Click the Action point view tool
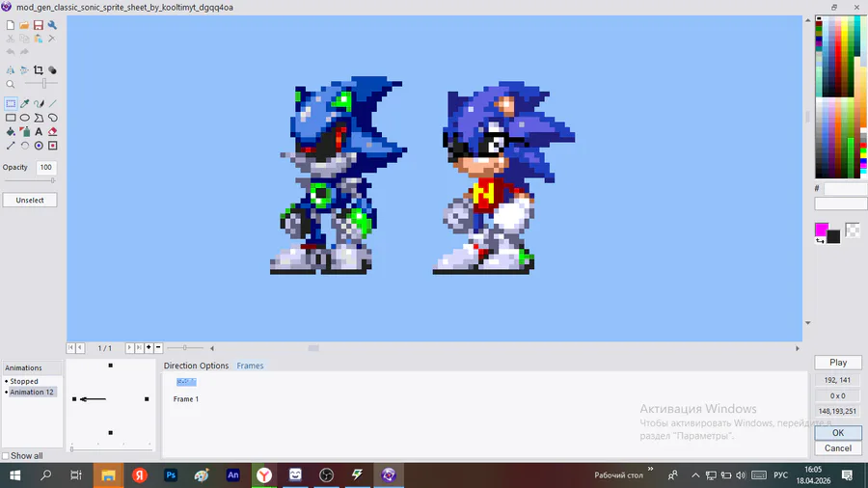This screenshot has width=868, height=488. (x=53, y=146)
